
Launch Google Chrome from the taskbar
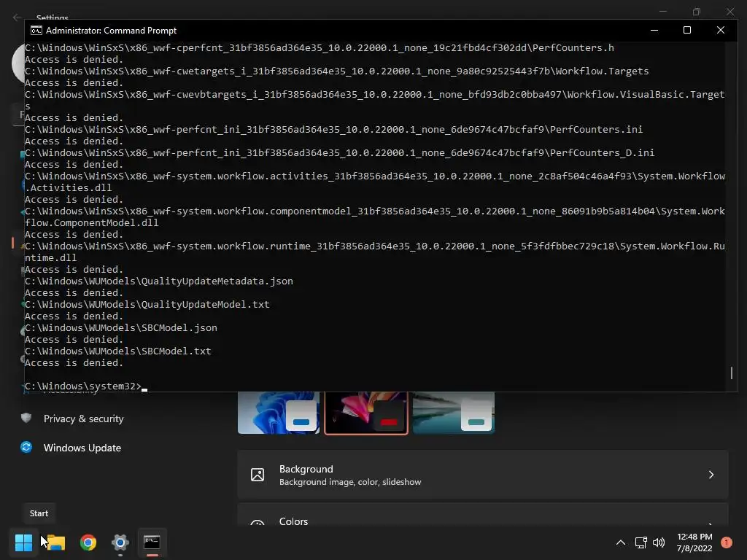coord(88,542)
